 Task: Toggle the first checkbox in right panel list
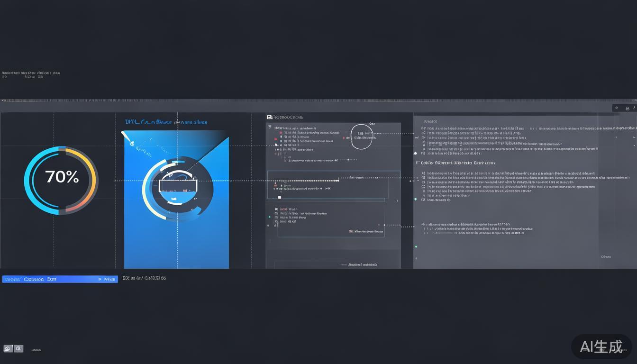click(x=423, y=128)
